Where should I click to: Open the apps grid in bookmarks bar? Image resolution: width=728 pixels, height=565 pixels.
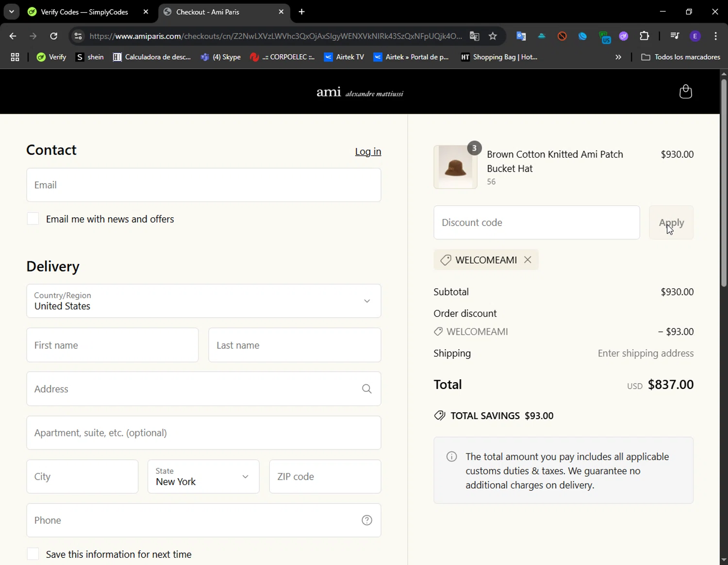tap(15, 57)
